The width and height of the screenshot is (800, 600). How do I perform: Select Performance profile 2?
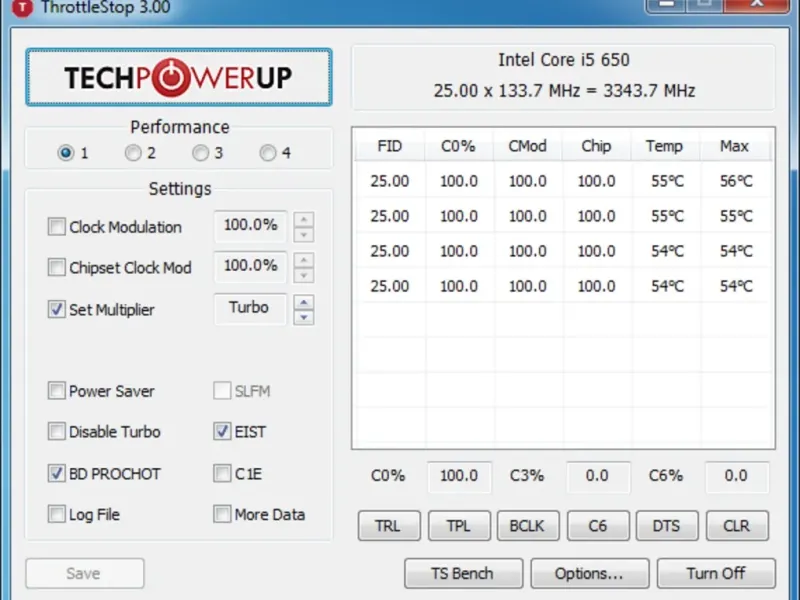tap(133, 153)
